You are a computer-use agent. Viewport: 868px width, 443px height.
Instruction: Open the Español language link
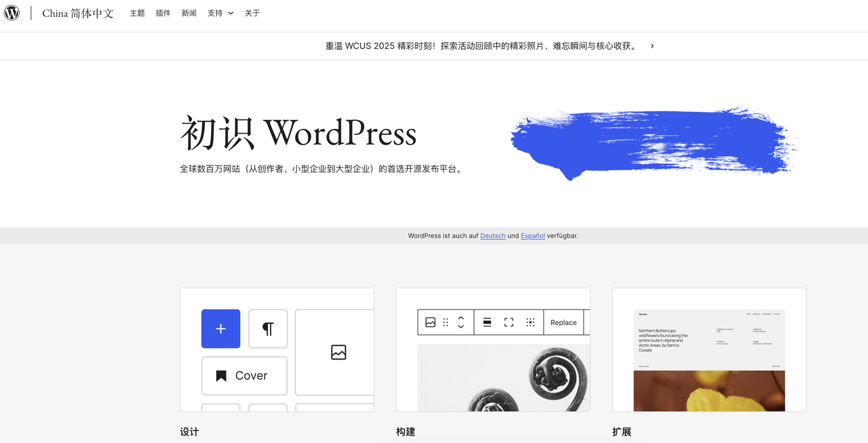(532, 235)
